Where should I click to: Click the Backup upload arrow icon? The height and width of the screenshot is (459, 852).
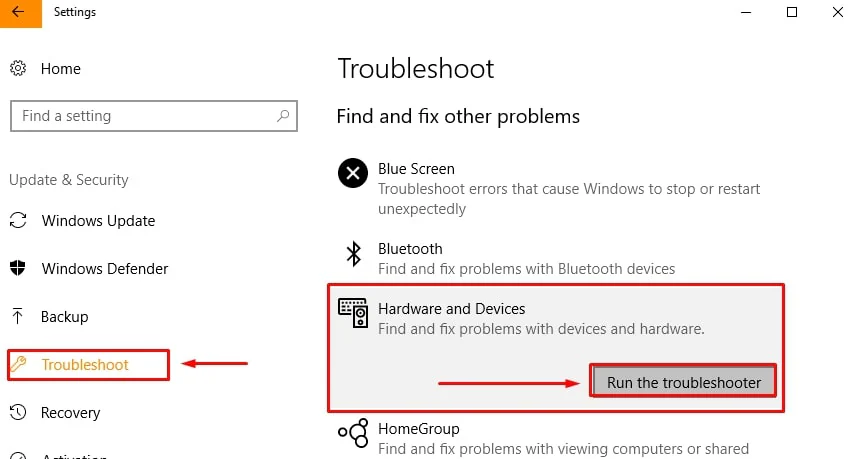click(18, 317)
